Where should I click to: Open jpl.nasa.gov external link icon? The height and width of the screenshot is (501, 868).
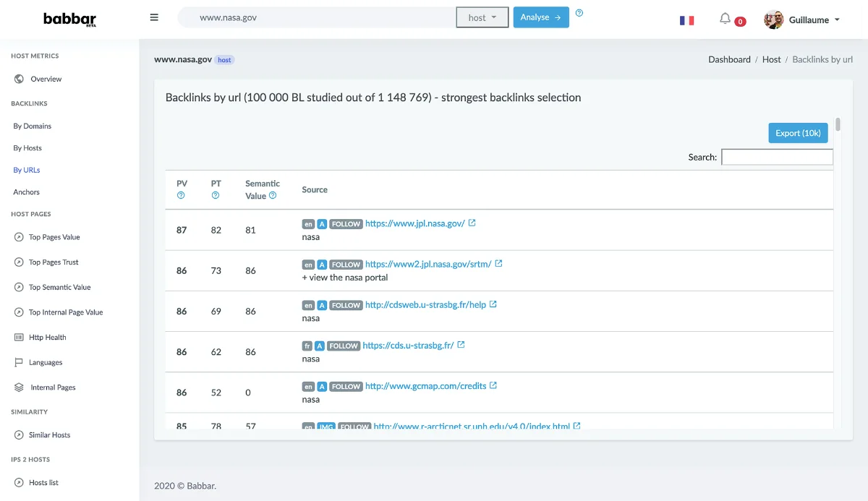click(472, 223)
